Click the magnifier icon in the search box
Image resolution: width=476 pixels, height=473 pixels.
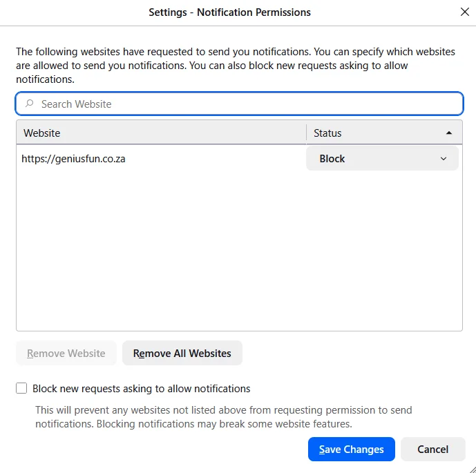[29, 104]
